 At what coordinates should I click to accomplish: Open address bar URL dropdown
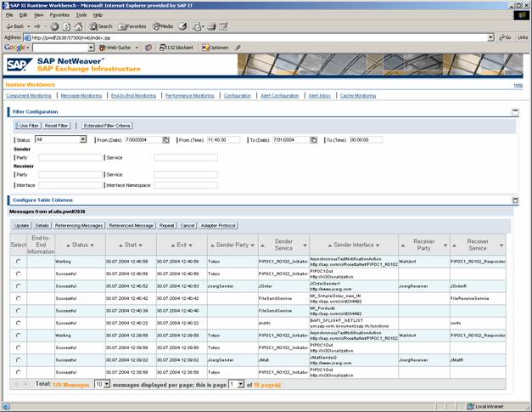pos(490,37)
